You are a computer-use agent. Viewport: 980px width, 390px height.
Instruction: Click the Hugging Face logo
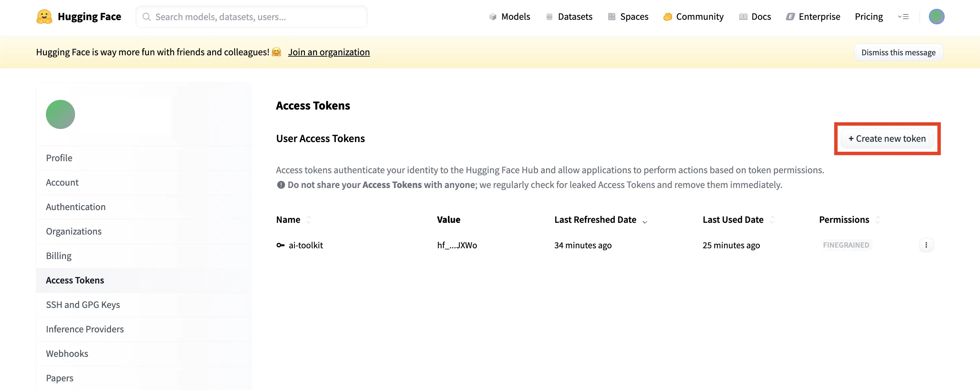[45, 16]
